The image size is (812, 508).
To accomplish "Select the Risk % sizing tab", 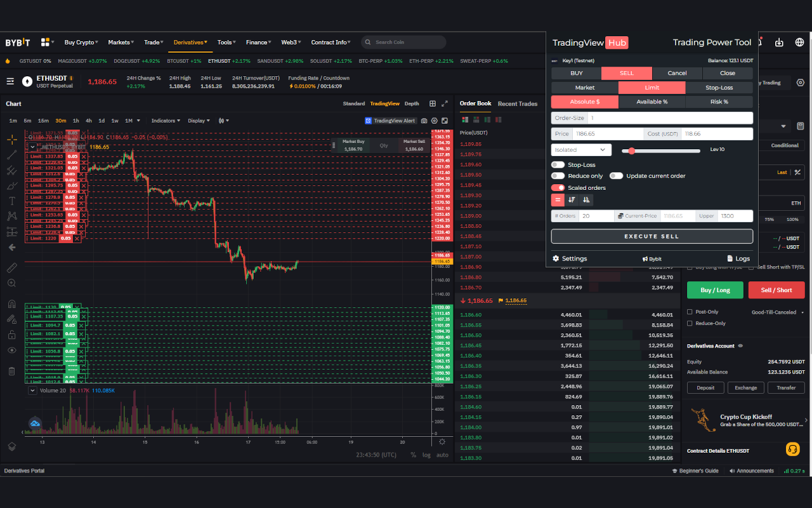I will point(719,102).
